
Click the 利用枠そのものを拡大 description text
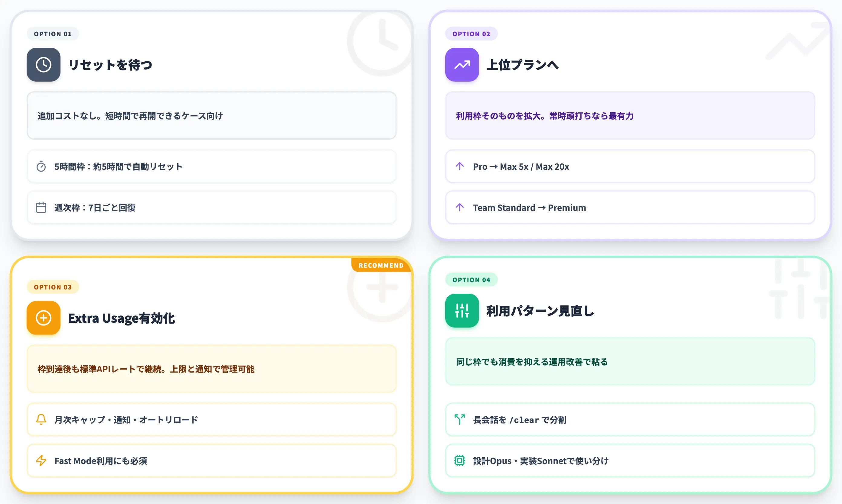(545, 116)
